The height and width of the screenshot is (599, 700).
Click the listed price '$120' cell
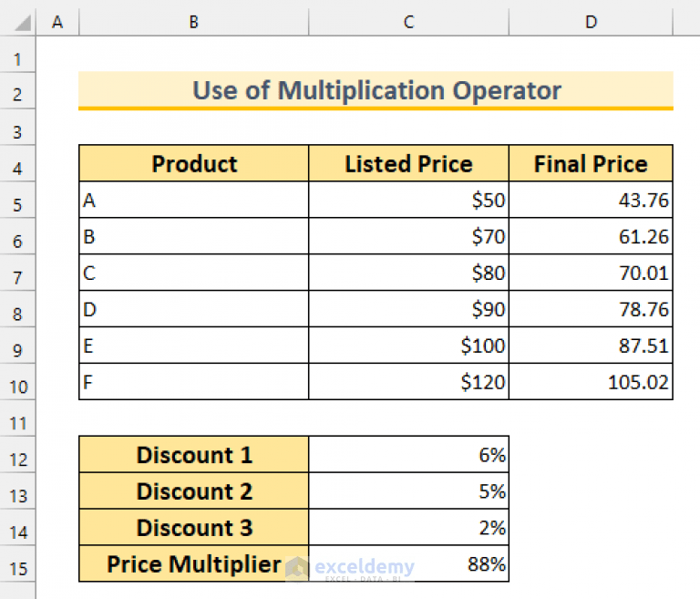point(409,382)
